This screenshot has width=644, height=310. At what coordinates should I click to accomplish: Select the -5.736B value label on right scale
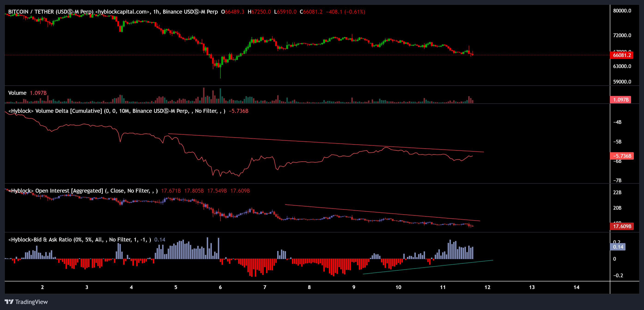point(622,156)
